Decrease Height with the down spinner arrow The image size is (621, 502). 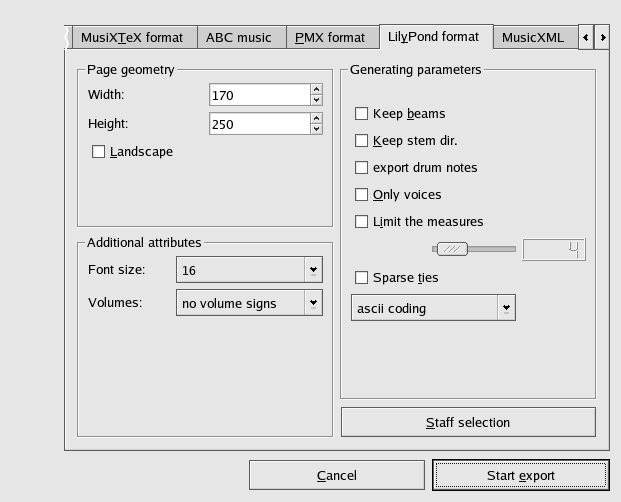[x=316, y=129]
